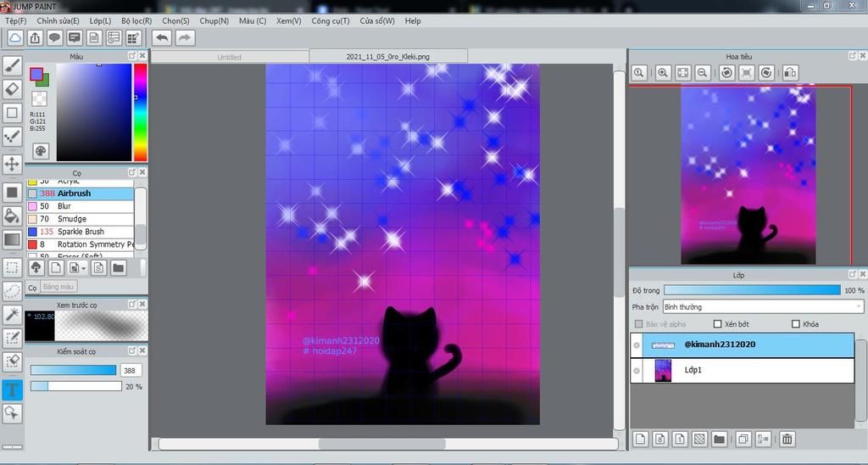The image size is (868, 465).
Task: Open the Chỉnh sửa(E) menu
Action: point(58,20)
